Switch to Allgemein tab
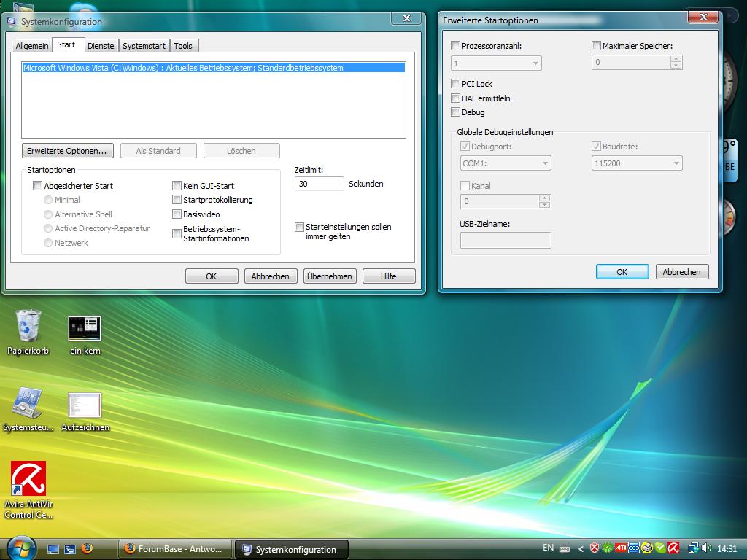 (32, 46)
